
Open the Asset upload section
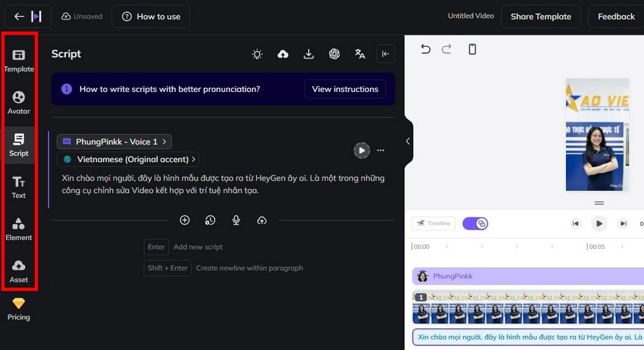19,271
